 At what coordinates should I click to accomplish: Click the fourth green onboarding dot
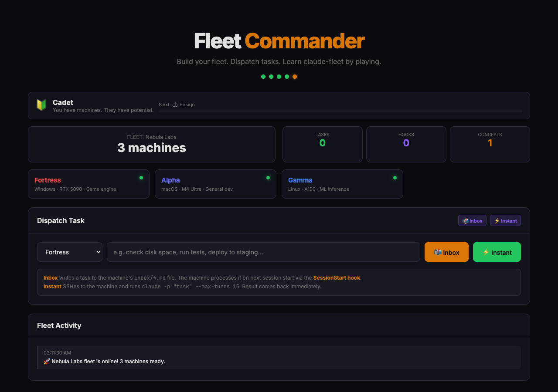pos(287,77)
